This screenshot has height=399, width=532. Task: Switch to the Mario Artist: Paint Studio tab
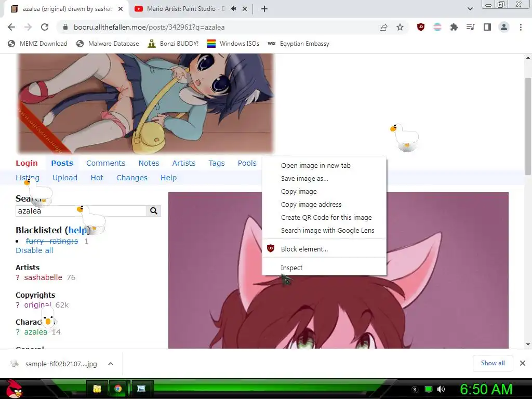pos(186,9)
